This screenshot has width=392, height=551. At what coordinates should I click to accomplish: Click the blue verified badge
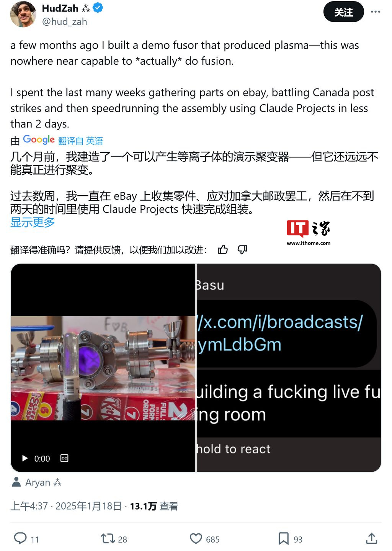(x=98, y=8)
